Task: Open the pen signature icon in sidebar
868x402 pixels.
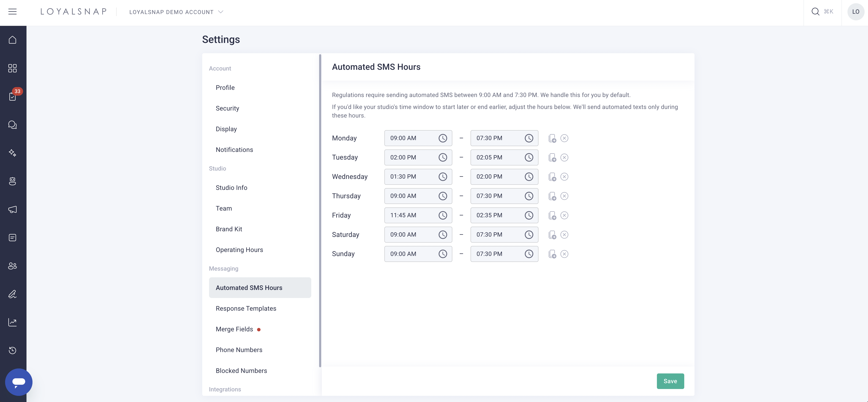Action: coord(12,294)
